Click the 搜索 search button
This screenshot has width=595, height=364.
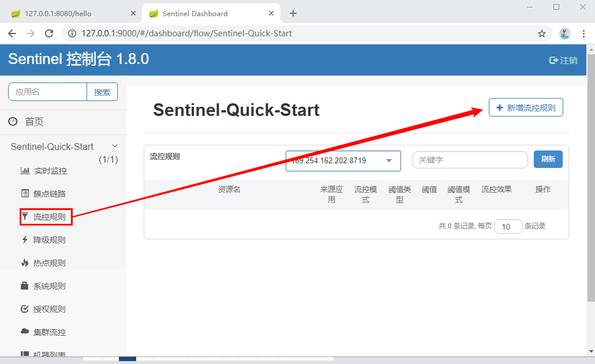click(102, 92)
